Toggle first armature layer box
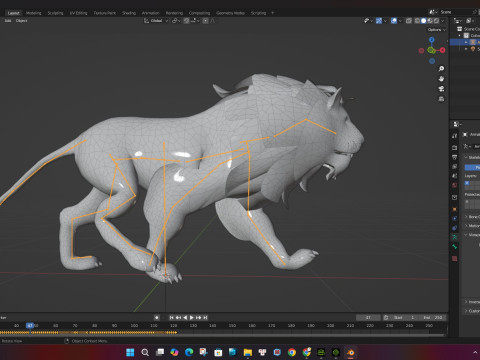Image resolution: width=480 pixels, height=360 pixels. click(467, 183)
